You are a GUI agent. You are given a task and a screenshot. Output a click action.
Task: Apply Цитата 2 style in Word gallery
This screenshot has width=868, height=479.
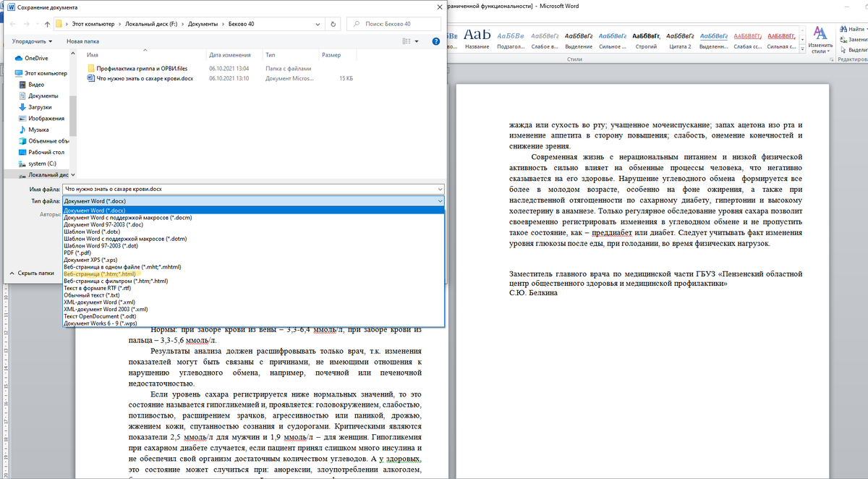679,38
